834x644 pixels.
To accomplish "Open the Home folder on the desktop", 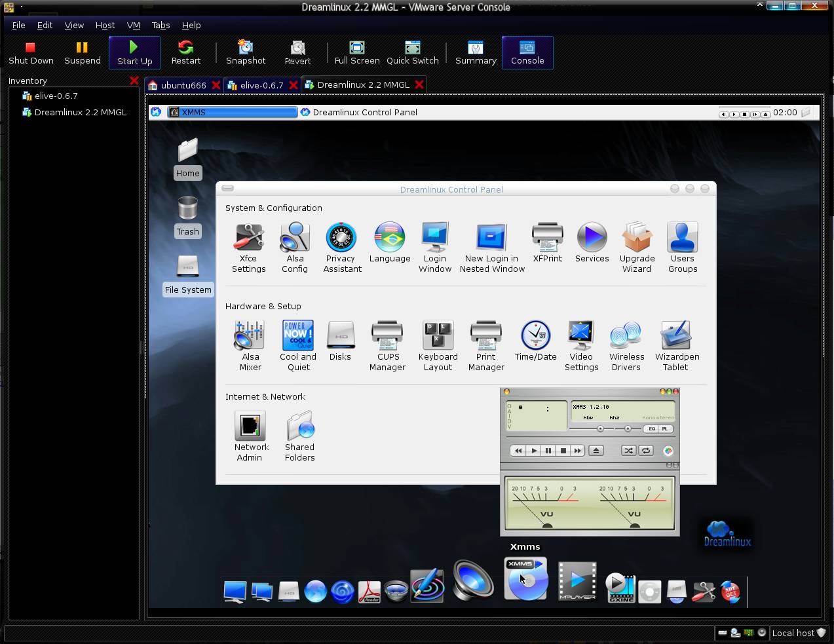I will [x=187, y=159].
